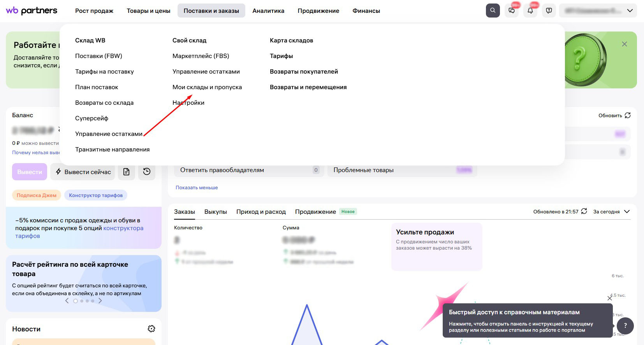Screen dimensions: 644x345
Task: Open the chat messages icon in header
Action: [512, 11]
